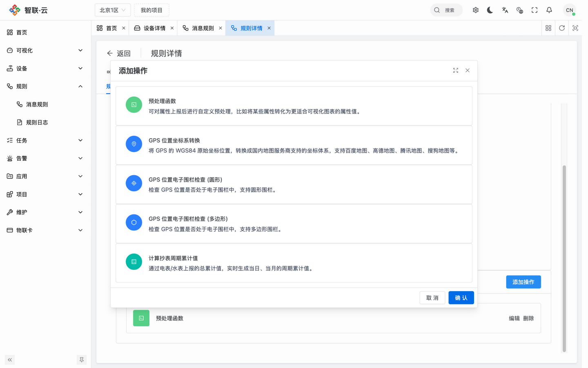Maximize the 添加操作 dialog
The image size is (588, 368).
click(x=456, y=70)
